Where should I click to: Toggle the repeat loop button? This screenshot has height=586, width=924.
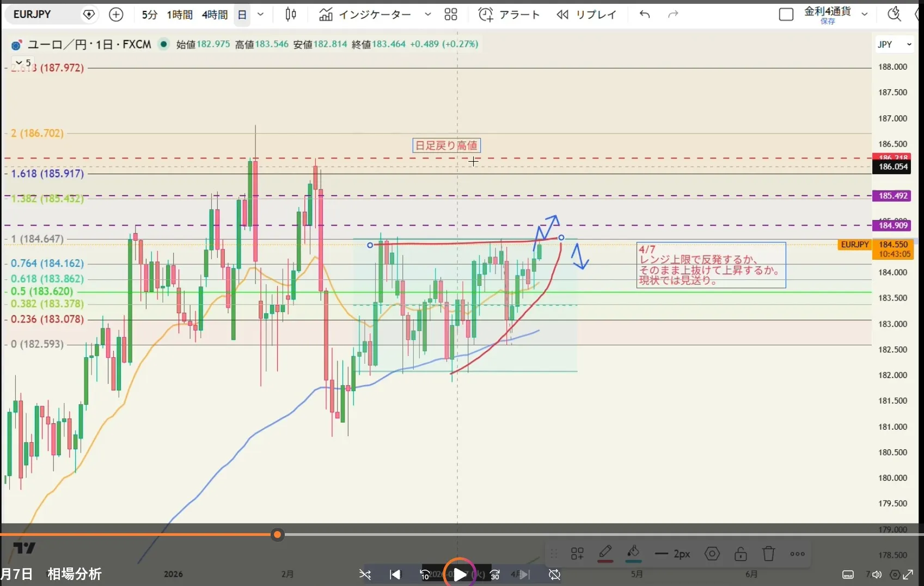[555, 575]
